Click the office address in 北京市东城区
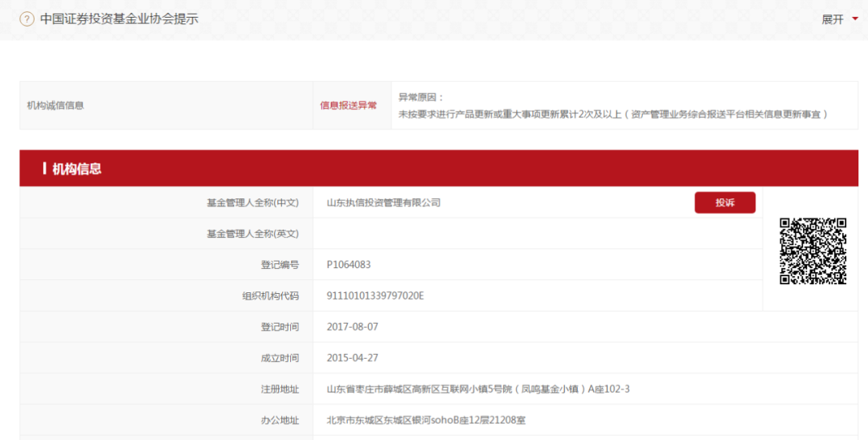The height and width of the screenshot is (440, 868). click(425, 420)
